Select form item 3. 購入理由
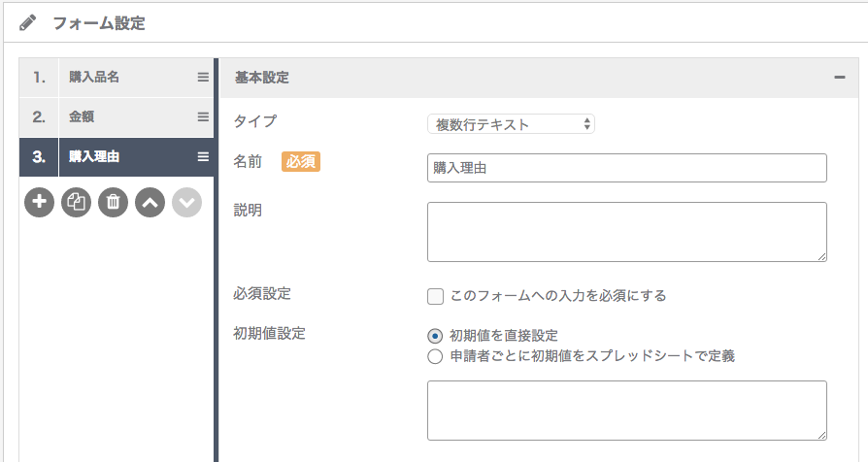This screenshot has height=462, width=868. click(117, 157)
